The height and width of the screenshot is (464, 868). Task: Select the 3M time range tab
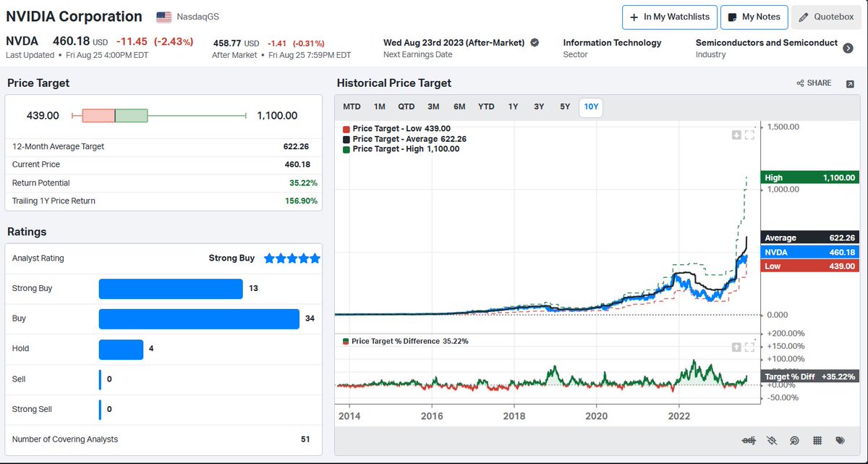[433, 107]
